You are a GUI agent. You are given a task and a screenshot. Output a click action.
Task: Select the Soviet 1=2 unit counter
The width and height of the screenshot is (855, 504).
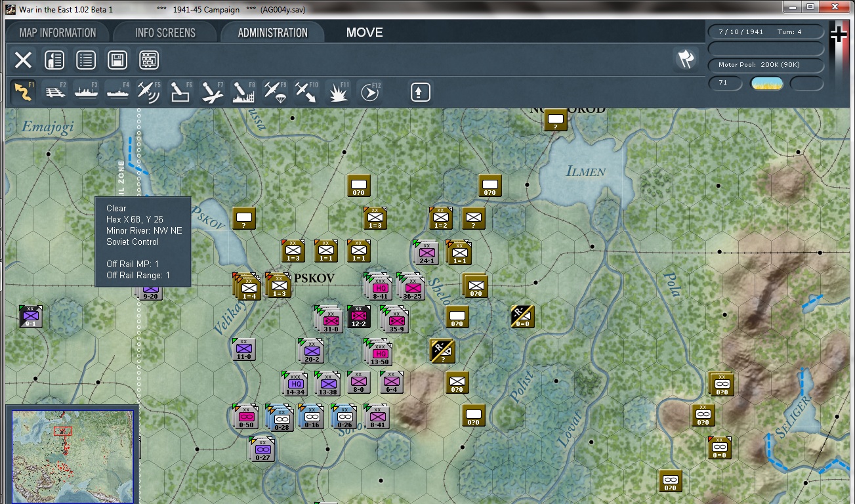coord(441,219)
